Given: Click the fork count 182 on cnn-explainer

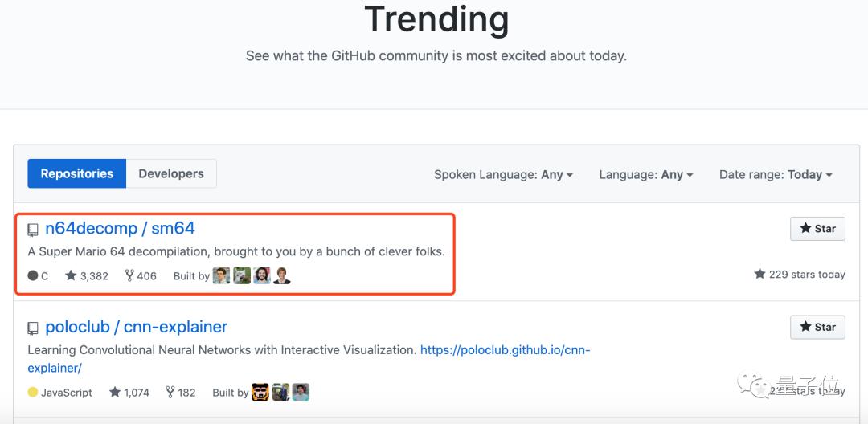Looking at the screenshot, I should [x=181, y=393].
